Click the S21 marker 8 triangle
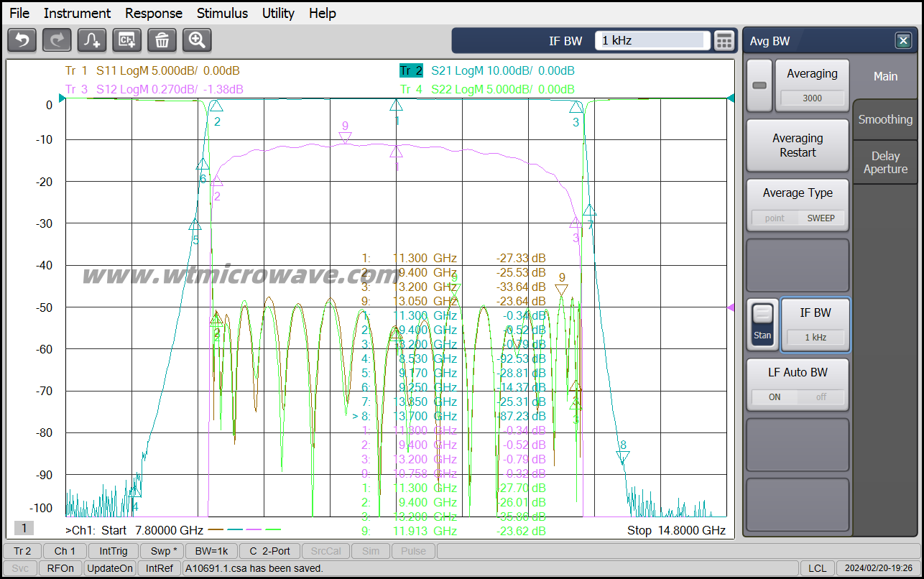This screenshot has width=924, height=579. 623,457
